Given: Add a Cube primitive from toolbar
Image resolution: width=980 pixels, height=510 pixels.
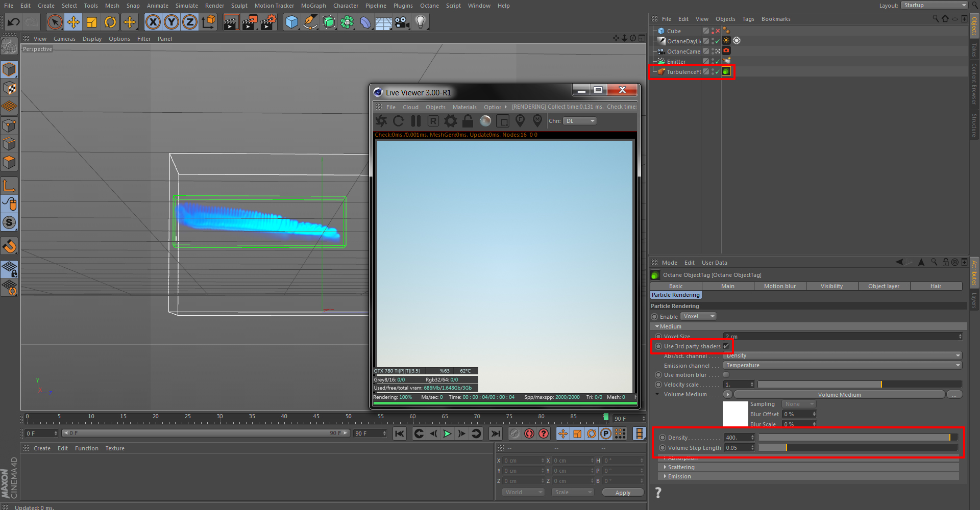Looking at the screenshot, I should click(291, 22).
